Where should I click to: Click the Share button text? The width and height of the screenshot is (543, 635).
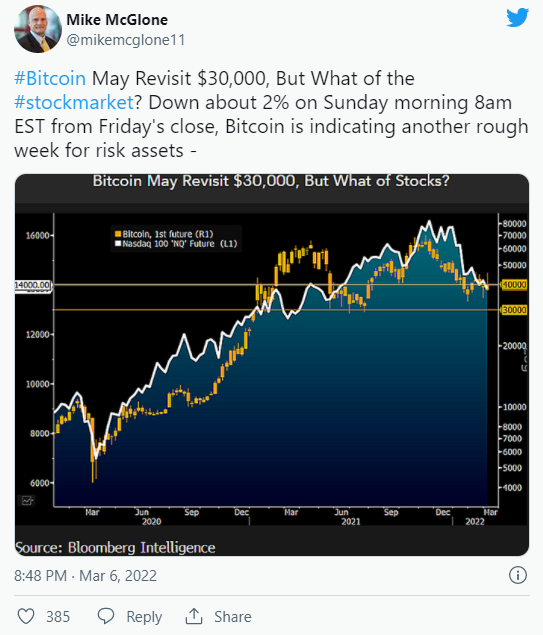click(x=233, y=617)
